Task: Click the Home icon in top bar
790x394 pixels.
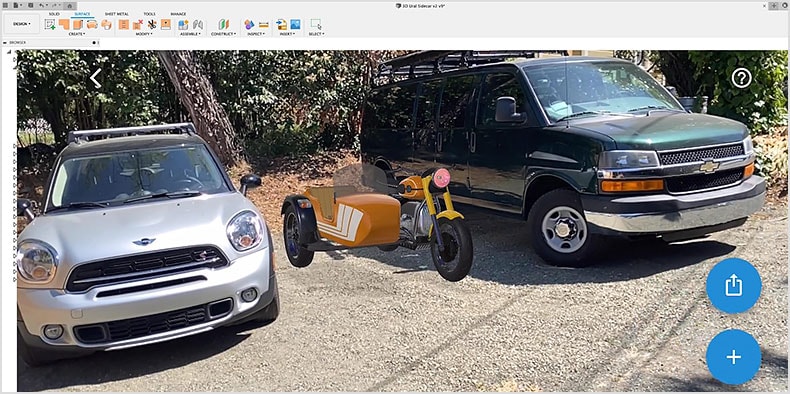Action: [70, 5]
